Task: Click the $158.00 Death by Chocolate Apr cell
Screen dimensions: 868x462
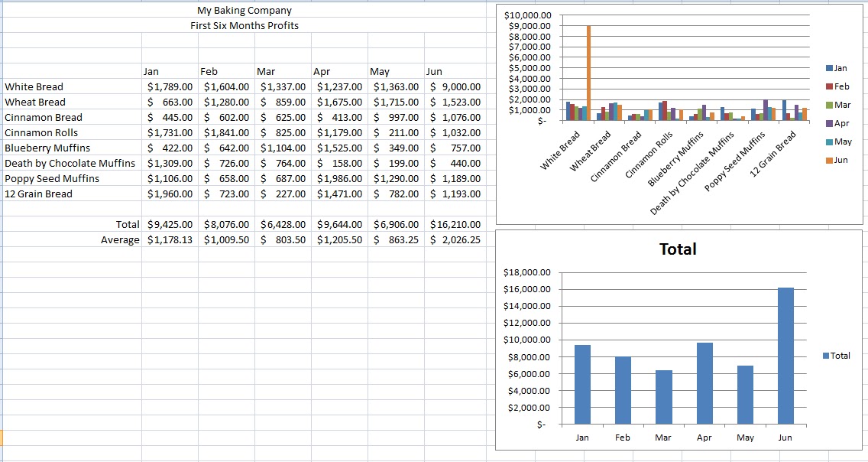Action: click(x=339, y=164)
